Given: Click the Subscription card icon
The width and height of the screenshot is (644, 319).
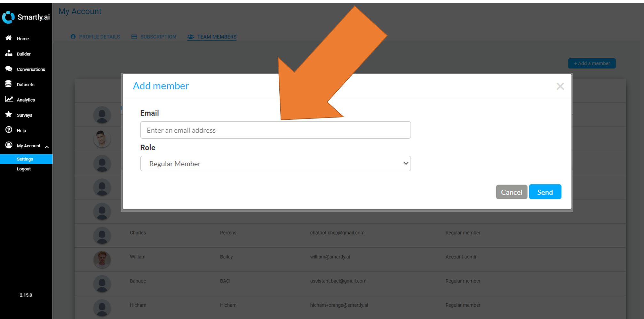Looking at the screenshot, I should coord(134,37).
